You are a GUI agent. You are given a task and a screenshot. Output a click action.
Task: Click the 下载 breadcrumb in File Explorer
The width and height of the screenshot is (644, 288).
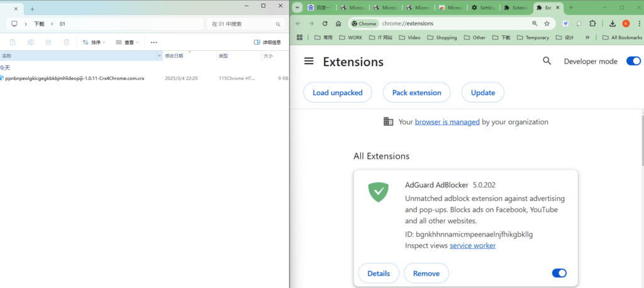click(x=39, y=24)
